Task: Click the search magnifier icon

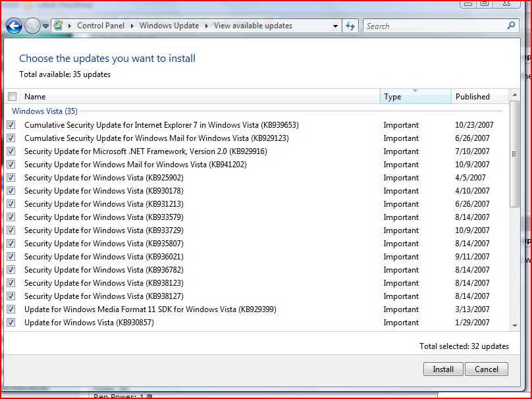Action: [511, 26]
